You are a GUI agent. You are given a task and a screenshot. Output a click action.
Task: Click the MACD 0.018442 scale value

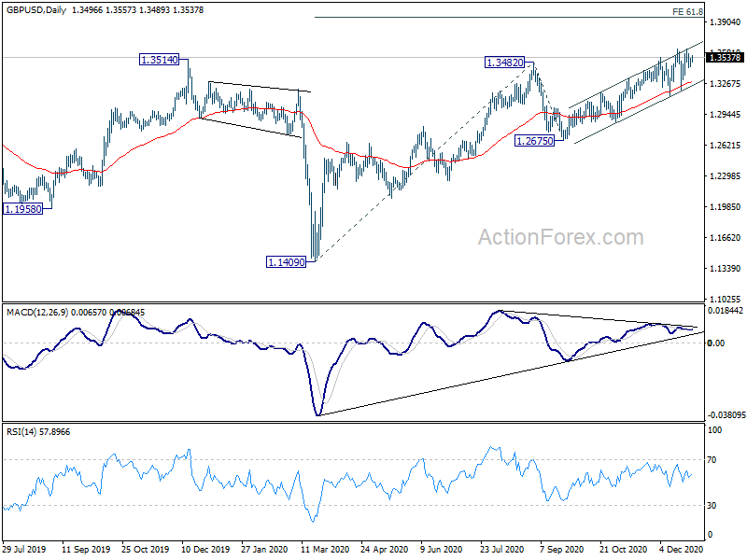[726, 311]
